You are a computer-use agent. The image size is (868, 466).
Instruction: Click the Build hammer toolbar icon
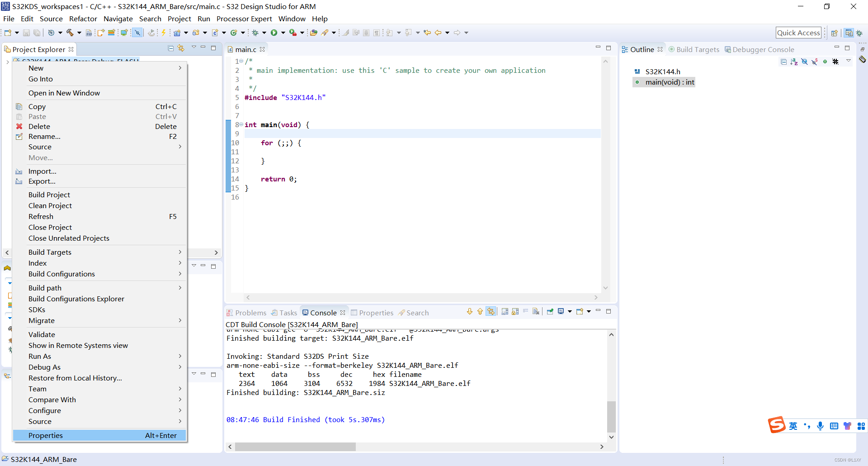click(x=70, y=33)
